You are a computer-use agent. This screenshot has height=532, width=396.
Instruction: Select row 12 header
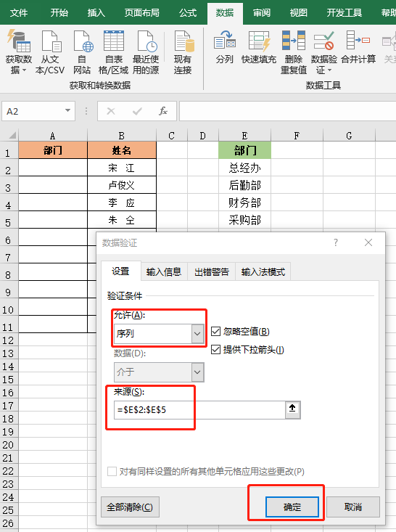(x=9, y=340)
